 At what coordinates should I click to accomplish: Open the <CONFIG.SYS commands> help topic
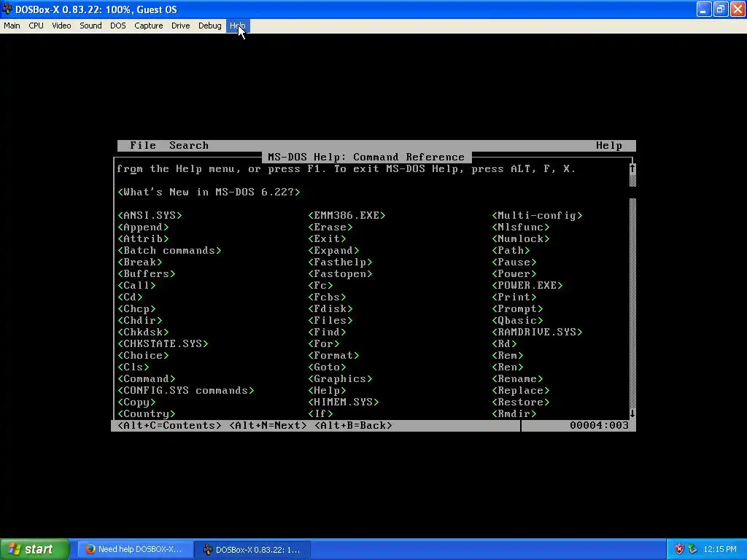185,391
